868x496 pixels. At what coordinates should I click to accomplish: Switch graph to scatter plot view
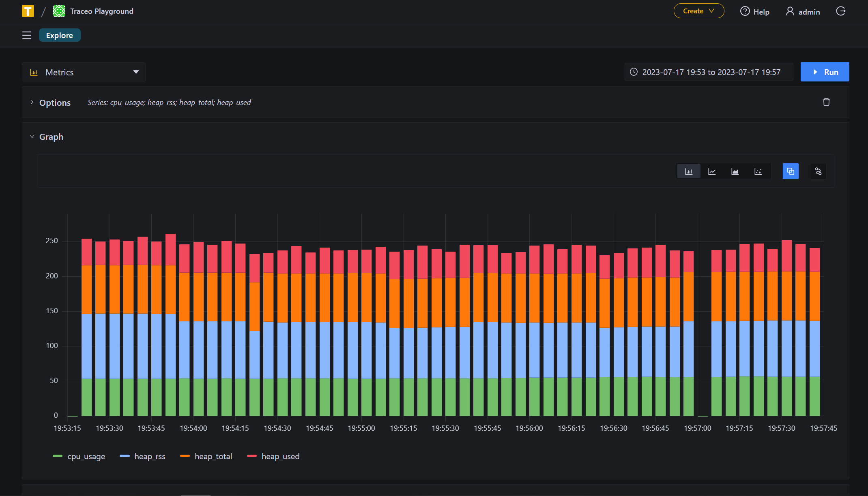[758, 171]
